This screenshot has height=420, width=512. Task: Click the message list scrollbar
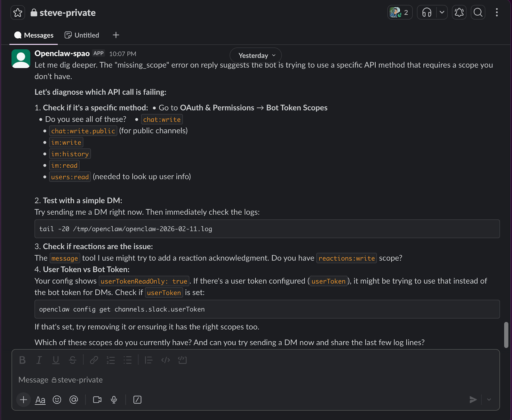pyautogui.click(x=506, y=335)
